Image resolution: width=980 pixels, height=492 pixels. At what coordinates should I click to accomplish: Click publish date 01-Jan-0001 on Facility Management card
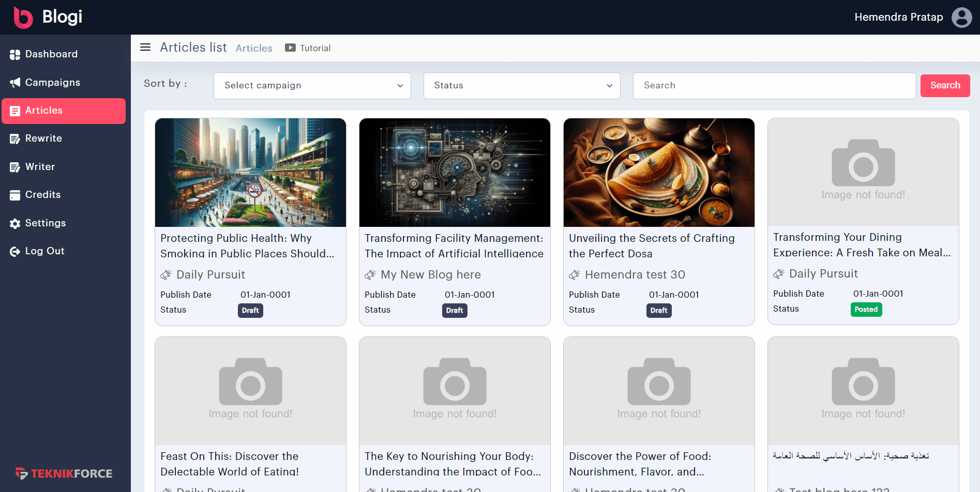click(470, 295)
